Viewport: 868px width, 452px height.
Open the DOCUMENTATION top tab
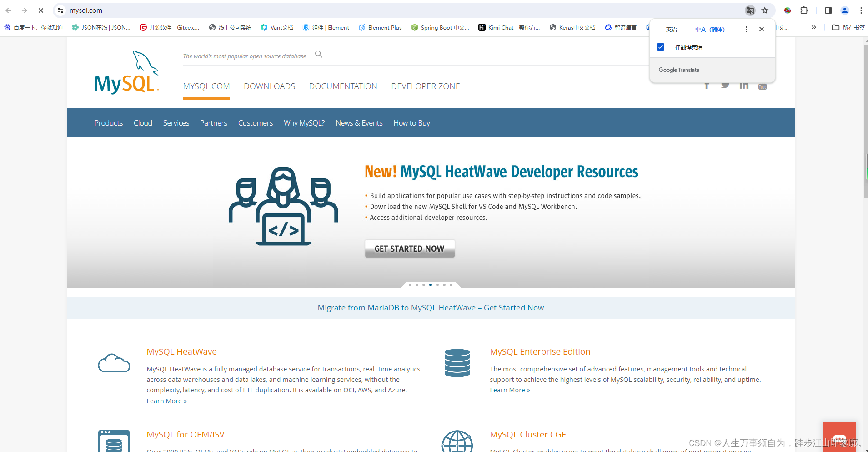343,86
